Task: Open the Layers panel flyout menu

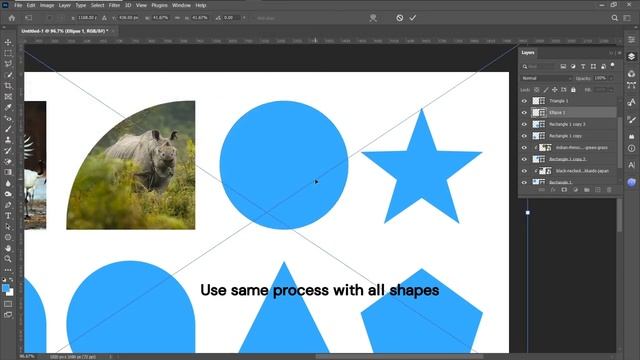Action: pyautogui.click(x=619, y=53)
